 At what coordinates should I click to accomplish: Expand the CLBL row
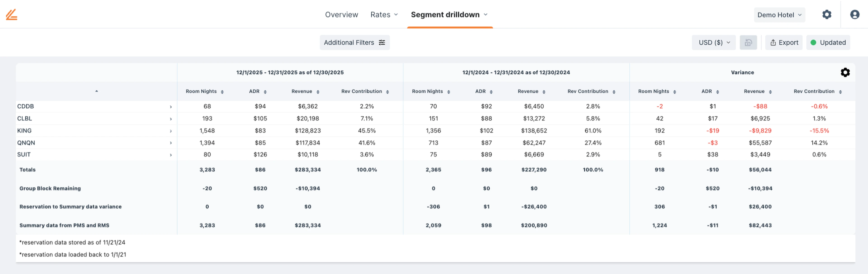[x=170, y=119]
